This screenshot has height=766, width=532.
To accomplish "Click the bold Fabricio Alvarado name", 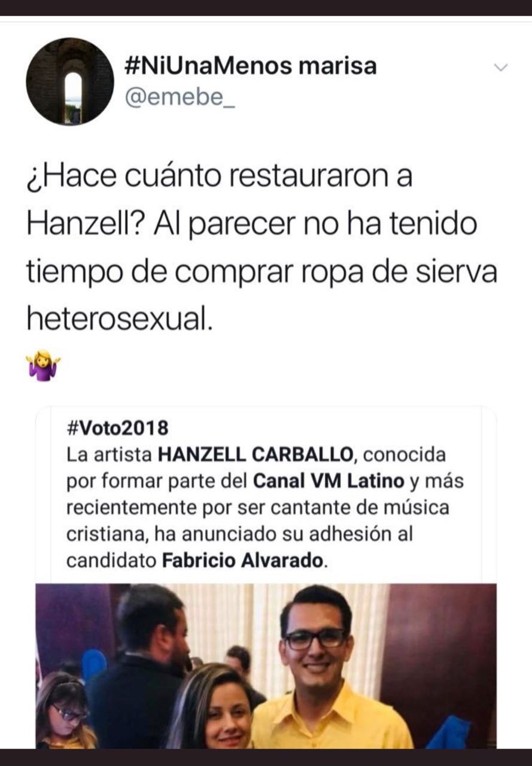I will pos(245,561).
